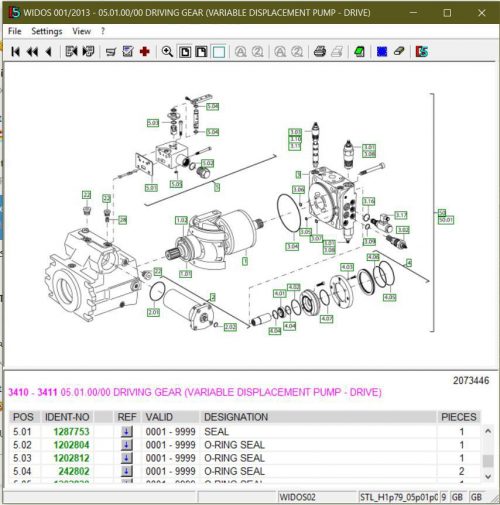The image size is (500, 505).
Task: Select part label 1.02 in the diagram
Action: (x=182, y=220)
